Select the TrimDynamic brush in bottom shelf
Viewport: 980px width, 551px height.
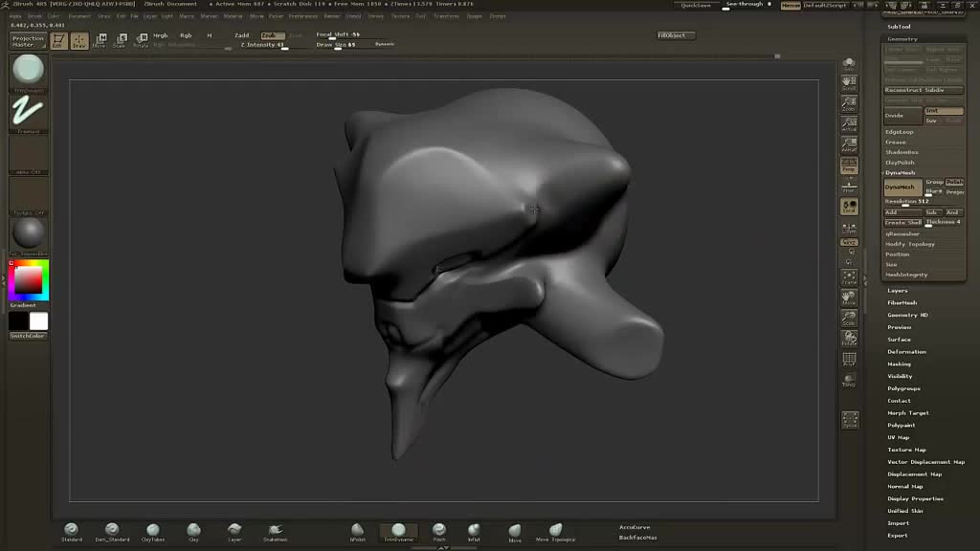coord(398,532)
